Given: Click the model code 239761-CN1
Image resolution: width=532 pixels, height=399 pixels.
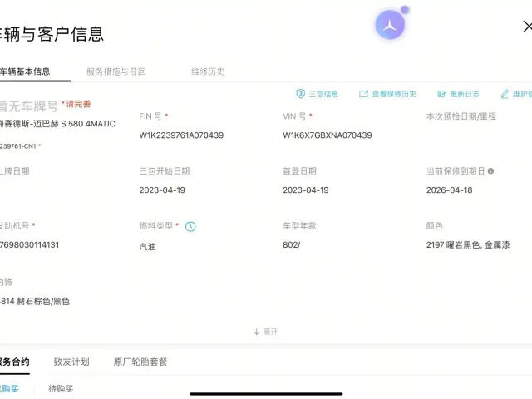Looking at the screenshot, I should [17, 146].
